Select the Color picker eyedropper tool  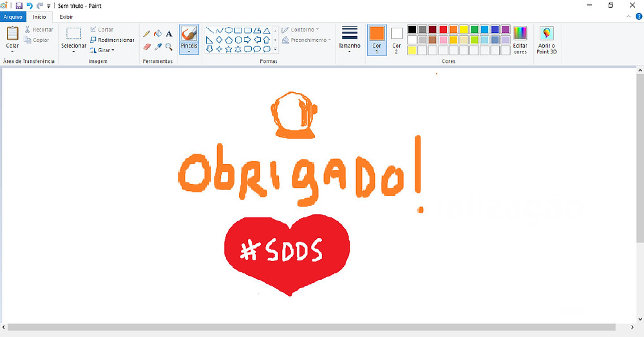point(158,47)
